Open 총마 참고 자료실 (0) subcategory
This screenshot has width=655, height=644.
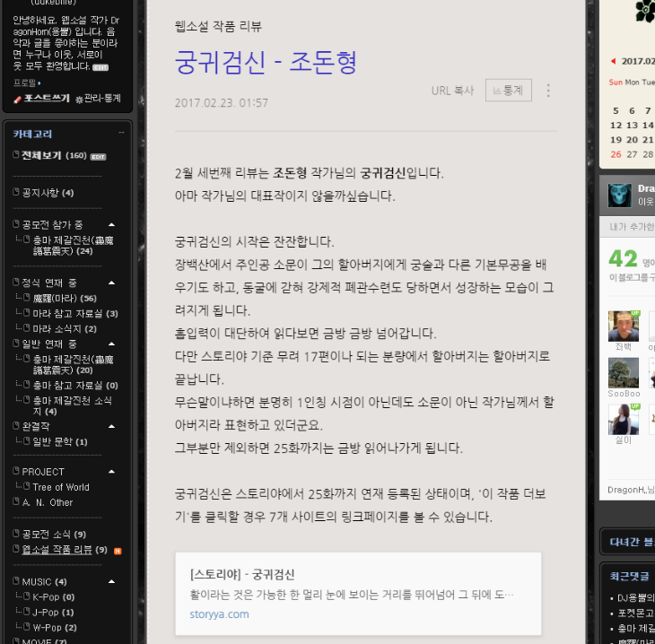pos(75,386)
